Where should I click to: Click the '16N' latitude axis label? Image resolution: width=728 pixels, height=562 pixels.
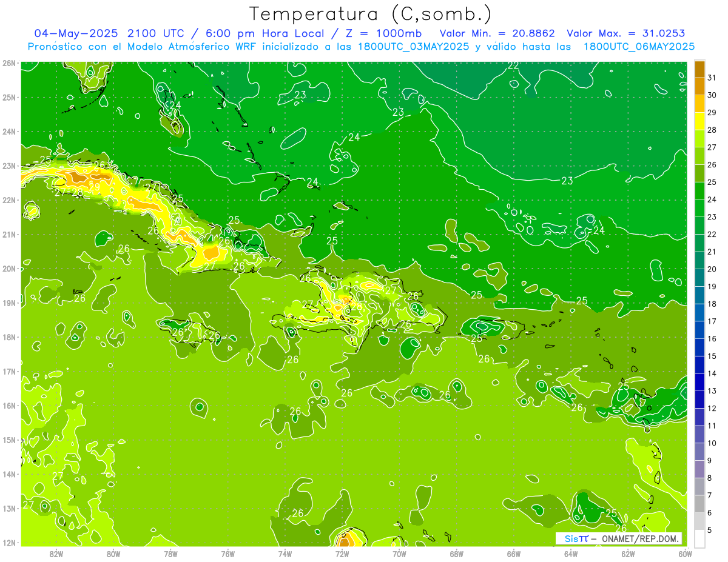click(x=8, y=406)
